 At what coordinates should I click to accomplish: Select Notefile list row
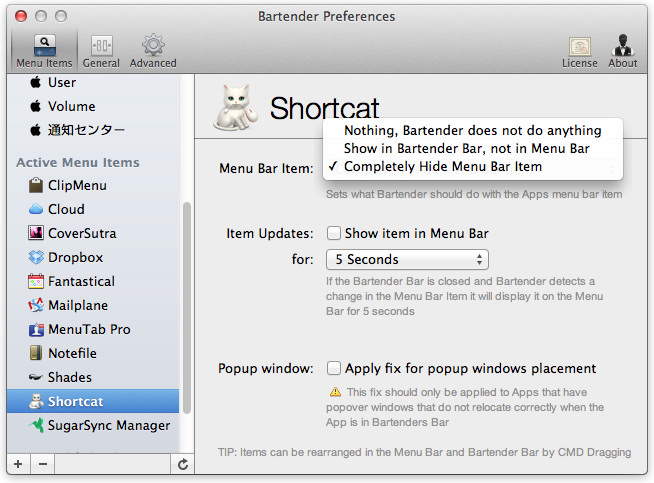[93, 353]
